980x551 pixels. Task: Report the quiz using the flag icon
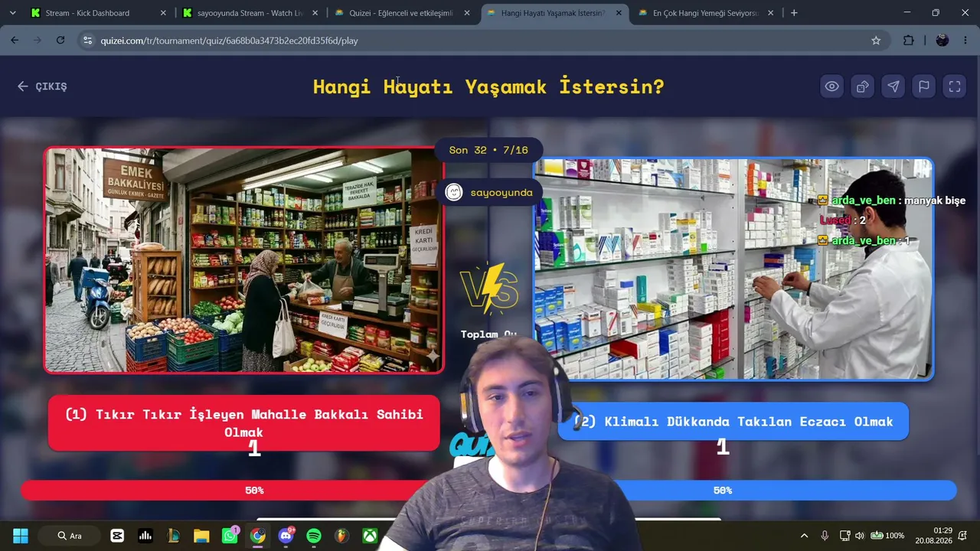click(x=924, y=86)
